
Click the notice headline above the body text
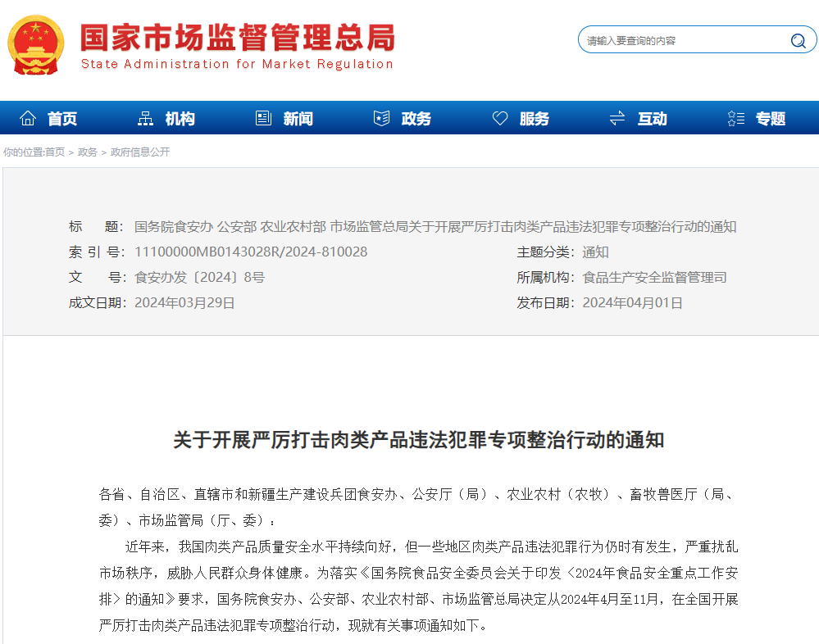tap(418, 440)
